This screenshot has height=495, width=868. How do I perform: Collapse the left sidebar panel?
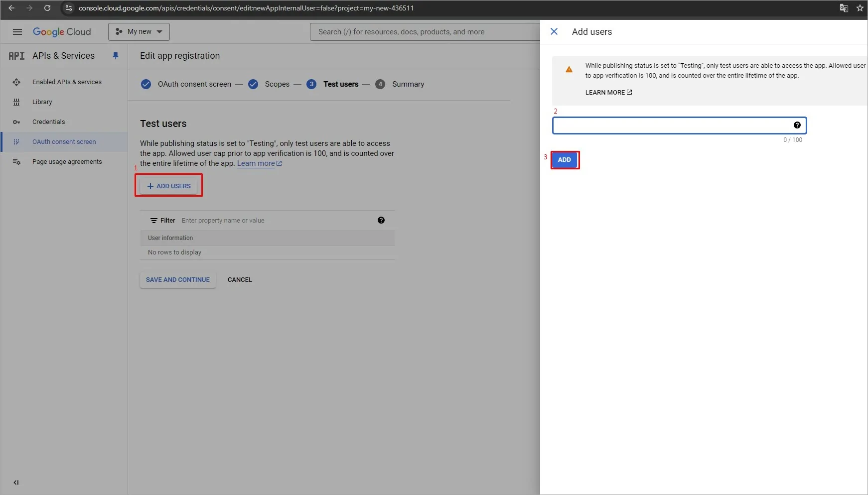16,482
